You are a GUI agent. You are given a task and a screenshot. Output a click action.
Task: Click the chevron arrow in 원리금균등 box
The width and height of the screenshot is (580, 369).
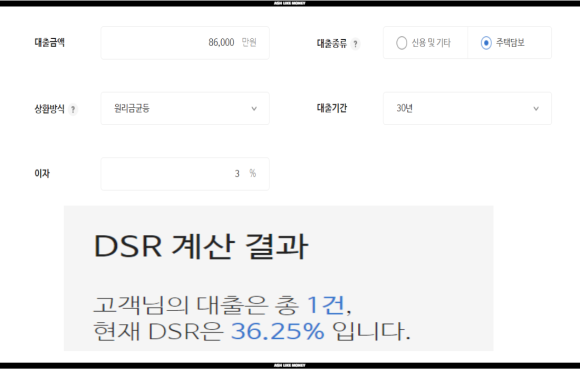click(254, 109)
